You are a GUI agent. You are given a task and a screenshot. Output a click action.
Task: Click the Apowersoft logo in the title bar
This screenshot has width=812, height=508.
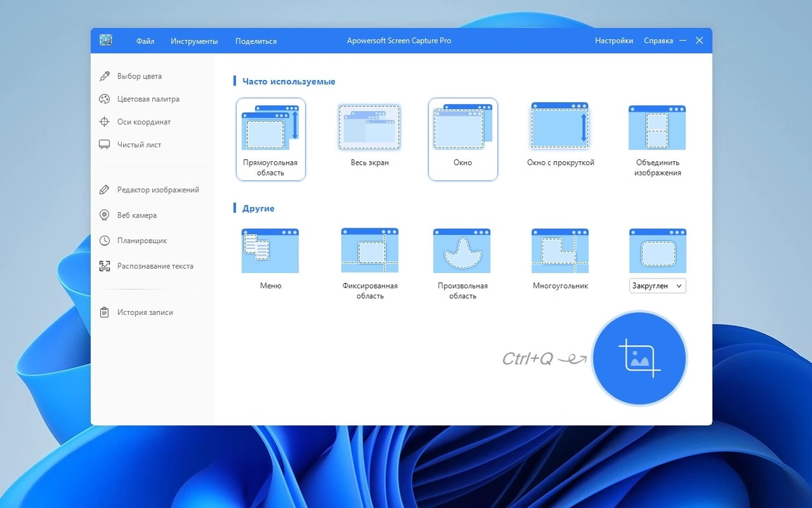click(105, 41)
